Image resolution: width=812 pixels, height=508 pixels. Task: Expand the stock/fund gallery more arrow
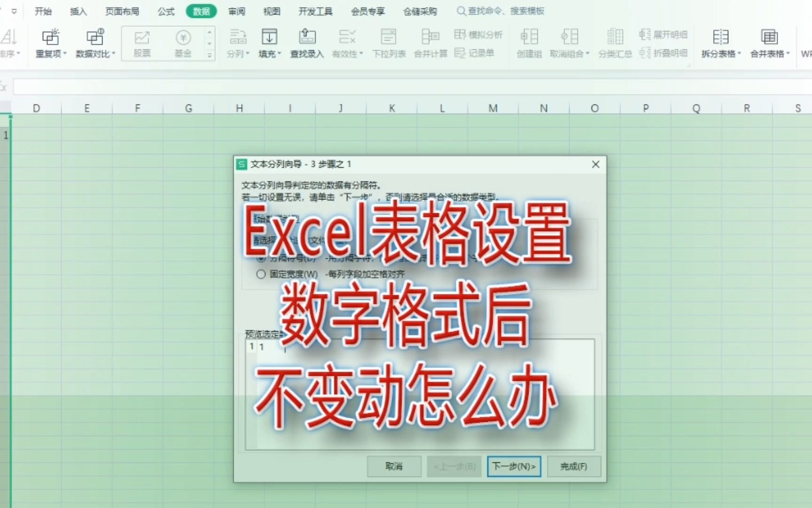coord(210,55)
